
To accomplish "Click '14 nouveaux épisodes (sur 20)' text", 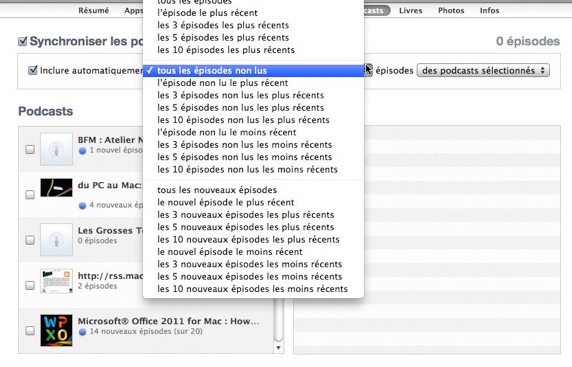I will pyautogui.click(x=146, y=332).
